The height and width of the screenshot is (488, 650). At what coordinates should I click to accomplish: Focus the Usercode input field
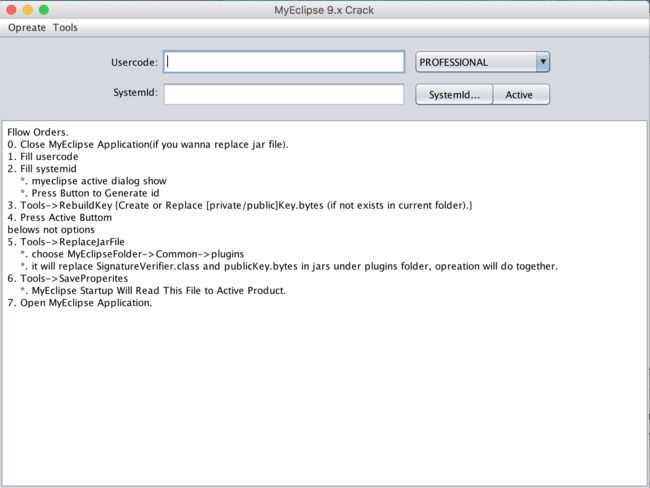click(x=284, y=62)
